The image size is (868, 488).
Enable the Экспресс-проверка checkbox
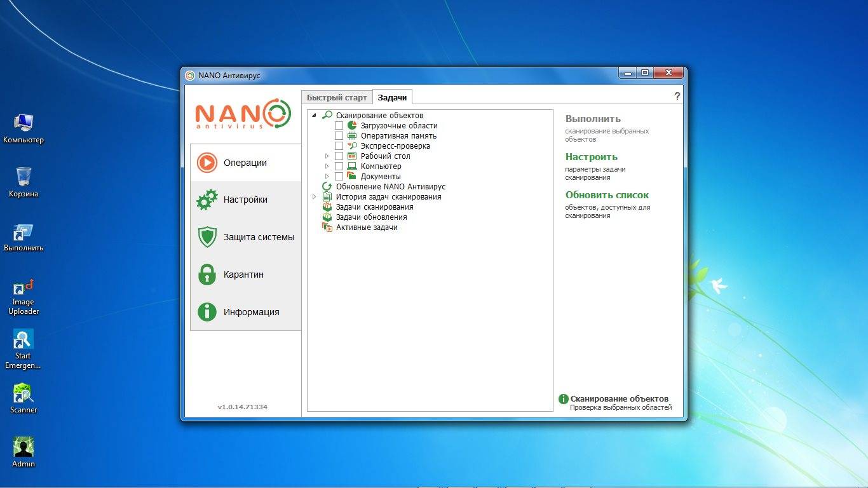tap(339, 146)
